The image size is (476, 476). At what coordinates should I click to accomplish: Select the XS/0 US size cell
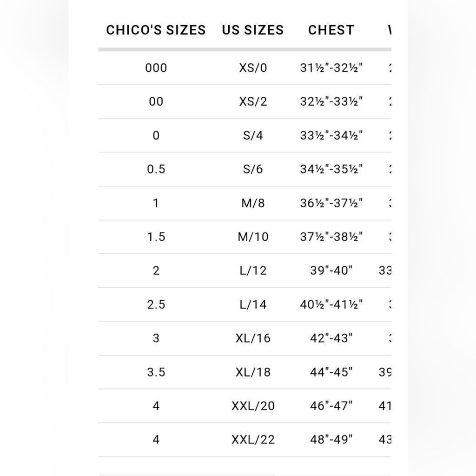(x=253, y=68)
